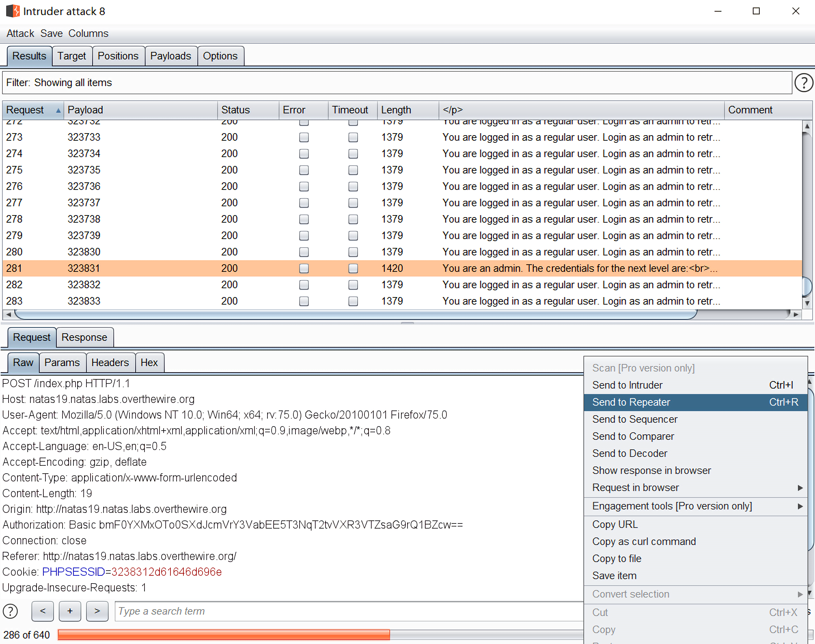This screenshot has height=644, width=815.
Task: Select Show response in browser
Action: coord(695,471)
